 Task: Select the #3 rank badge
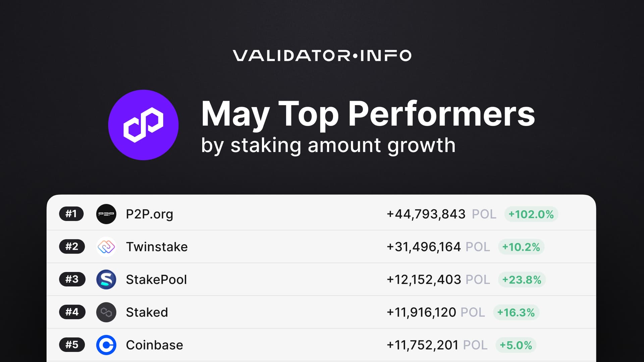pyautogui.click(x=72, y=279)
